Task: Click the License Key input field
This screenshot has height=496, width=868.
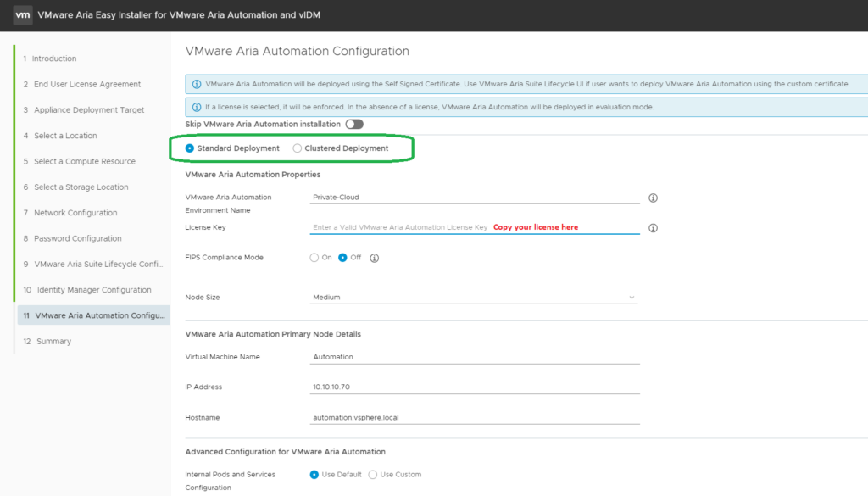Action: pos(475,227)
